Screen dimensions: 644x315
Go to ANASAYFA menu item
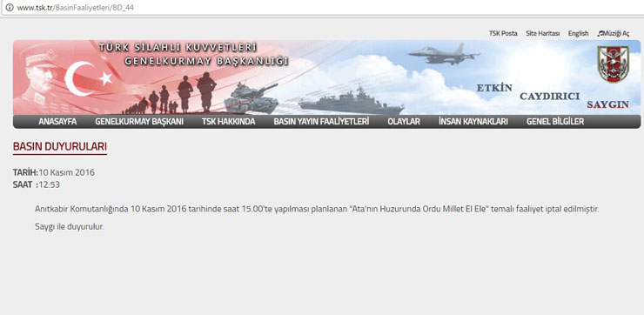pos(57,122)
